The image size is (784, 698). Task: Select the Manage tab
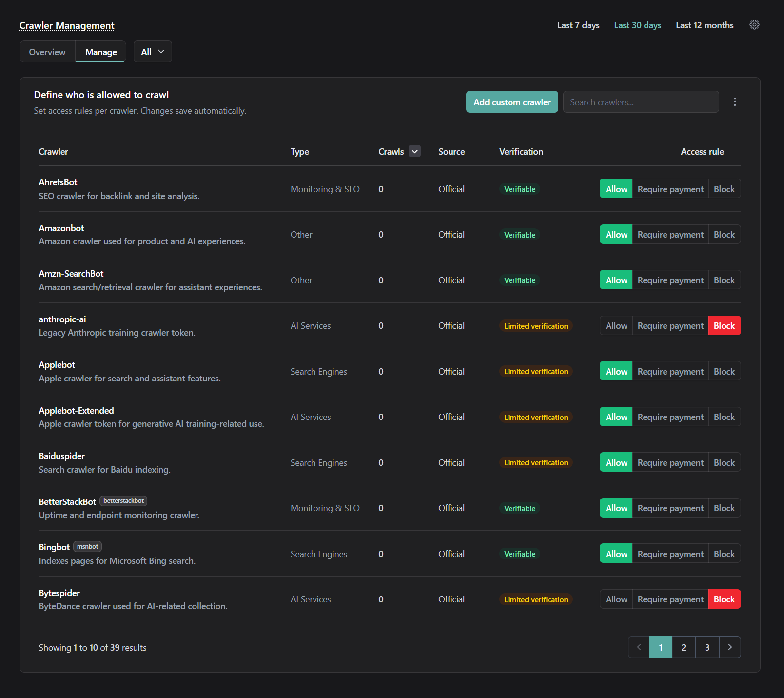pos(101,52)
